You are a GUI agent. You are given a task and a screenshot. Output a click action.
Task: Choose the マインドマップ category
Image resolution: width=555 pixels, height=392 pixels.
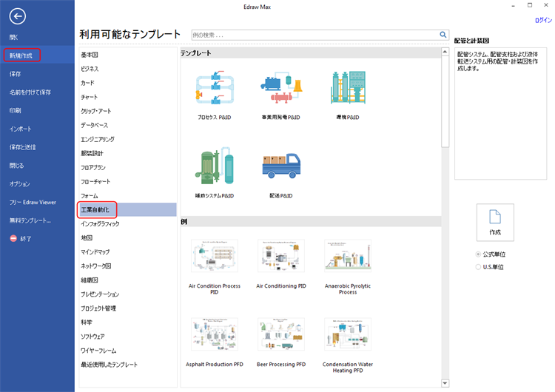pyautogui.click(x=95, y=251)
